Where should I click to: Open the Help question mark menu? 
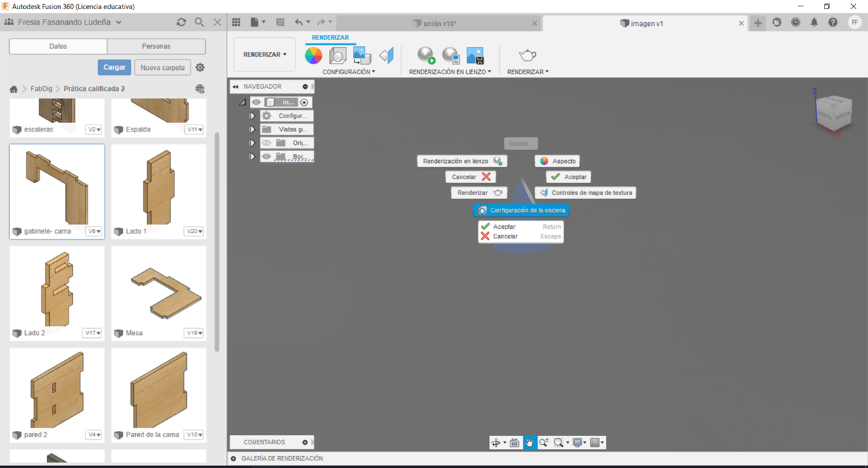coord(833,22)
